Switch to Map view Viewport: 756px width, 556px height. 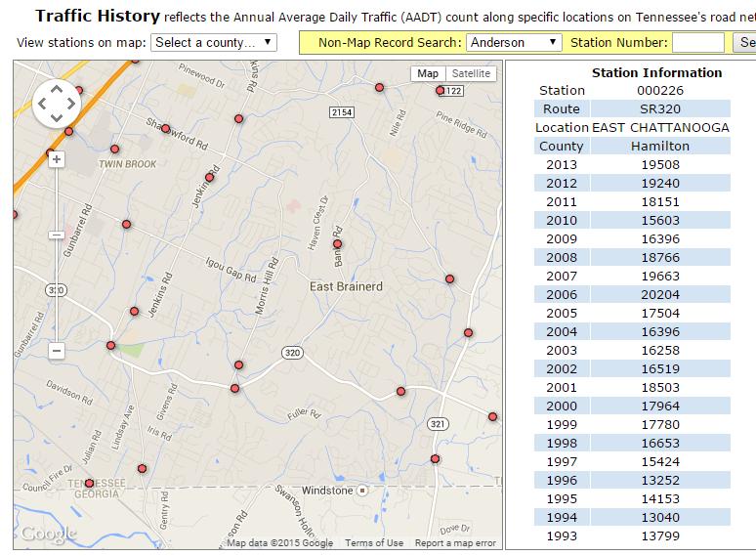pos(428,73)
